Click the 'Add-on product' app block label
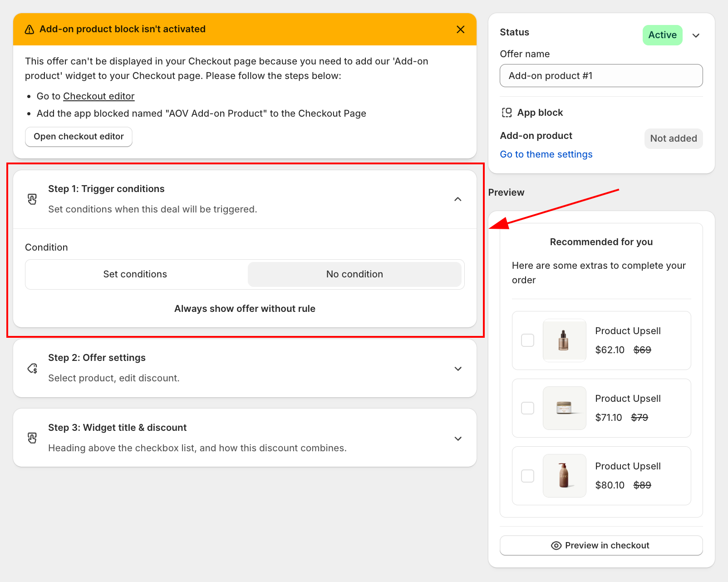This screenshot has height=582, width=728. tap(536, 136)
